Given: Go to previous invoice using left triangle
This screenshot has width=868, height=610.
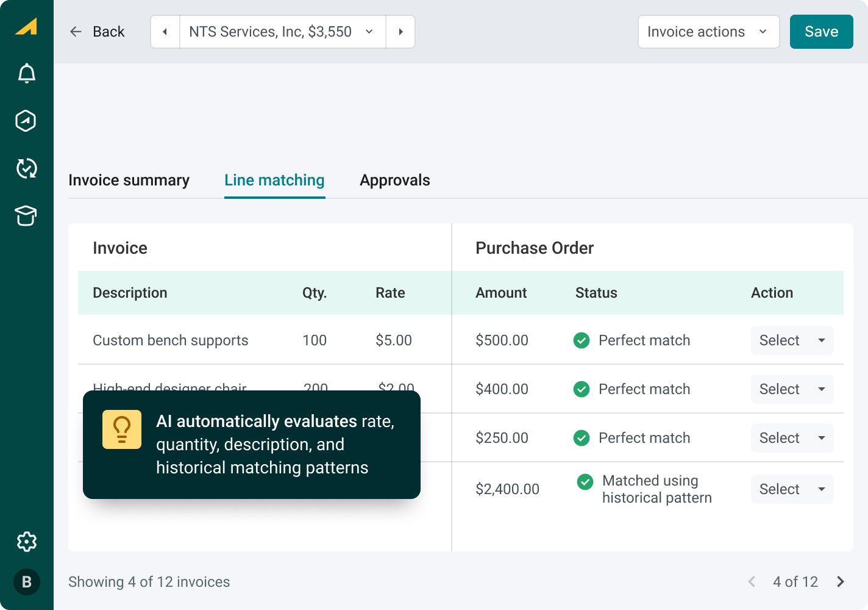Looking at the screenshot, I should (x=165, y=32).
